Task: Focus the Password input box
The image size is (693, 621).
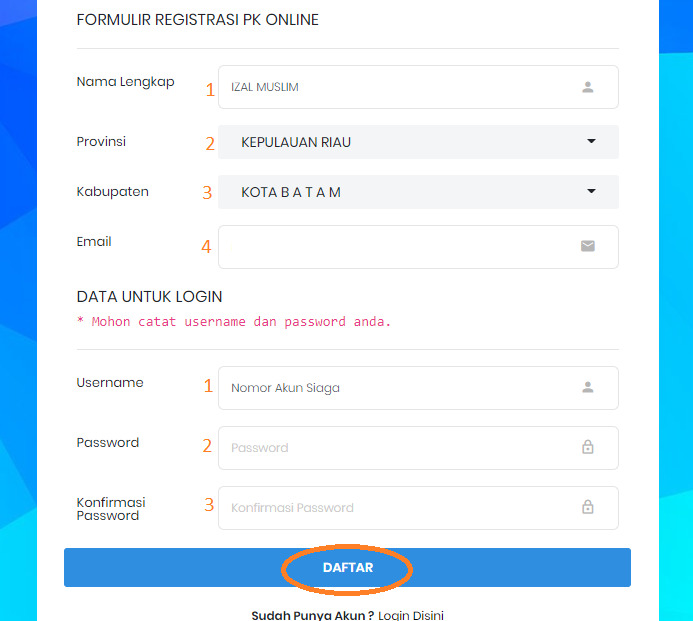Action: (x=400, y=448)
